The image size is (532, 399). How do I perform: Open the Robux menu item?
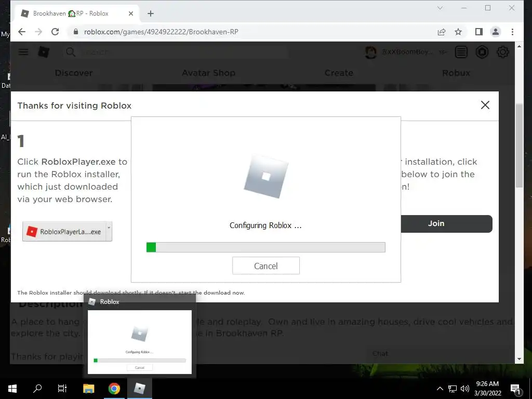pos(456,73)
